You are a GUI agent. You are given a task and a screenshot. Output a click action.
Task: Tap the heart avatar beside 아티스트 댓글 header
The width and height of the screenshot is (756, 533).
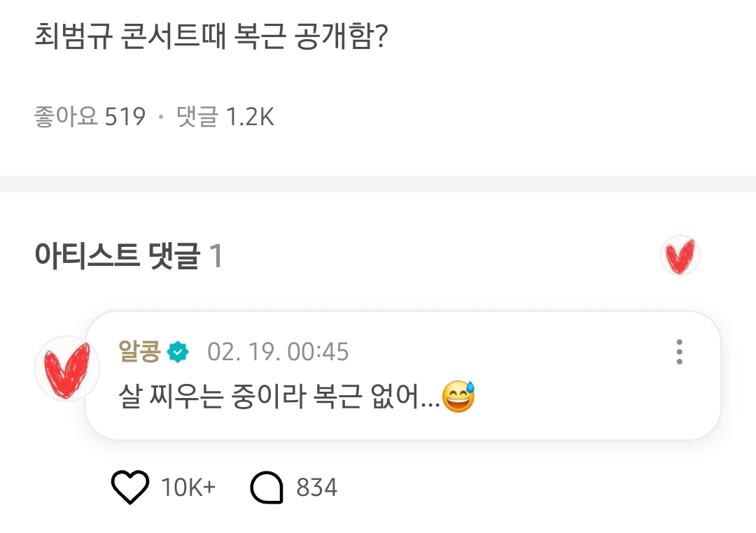680,255
